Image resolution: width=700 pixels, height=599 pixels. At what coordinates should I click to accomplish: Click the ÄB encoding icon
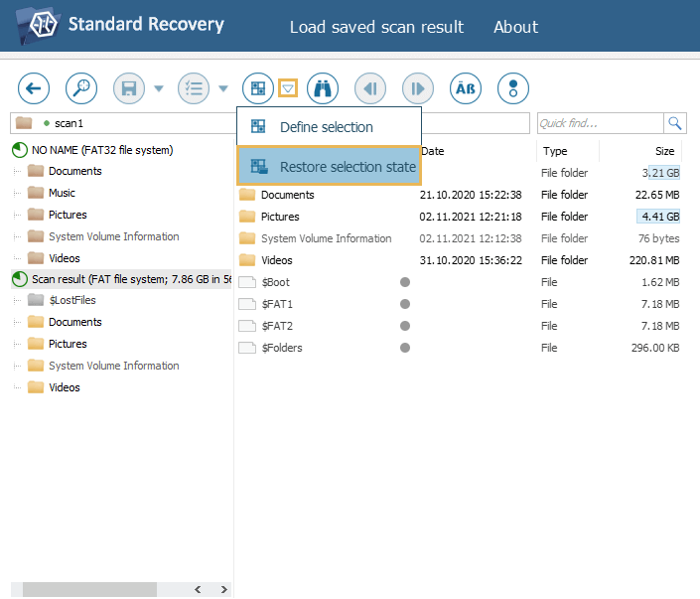pos(466,88)
